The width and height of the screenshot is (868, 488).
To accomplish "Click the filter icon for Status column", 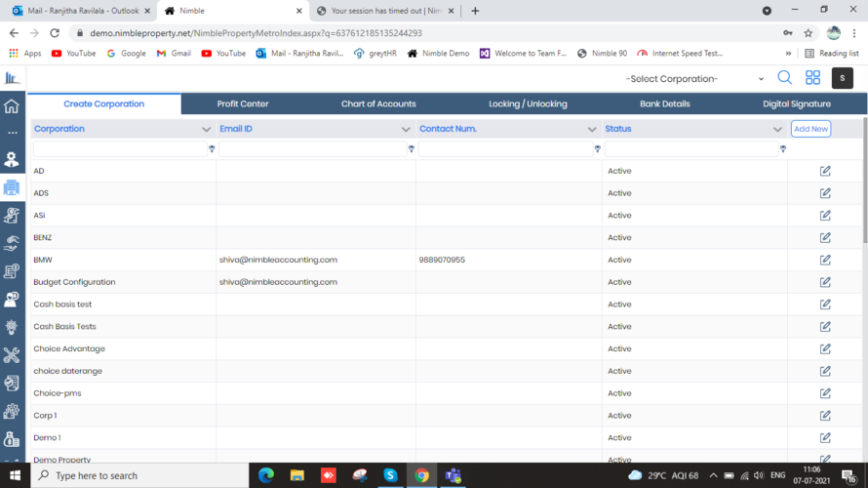I will pyautogui.click(x=783, y=149).
